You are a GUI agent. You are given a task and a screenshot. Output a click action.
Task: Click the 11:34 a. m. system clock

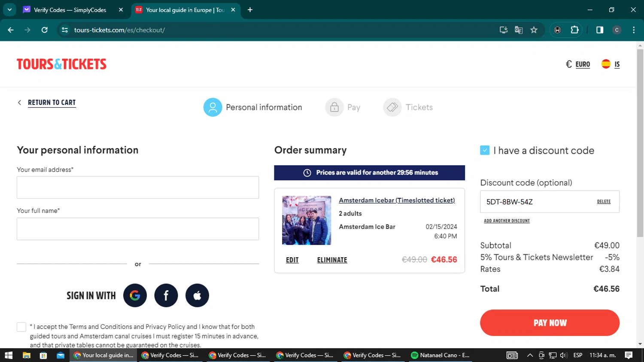603,355
